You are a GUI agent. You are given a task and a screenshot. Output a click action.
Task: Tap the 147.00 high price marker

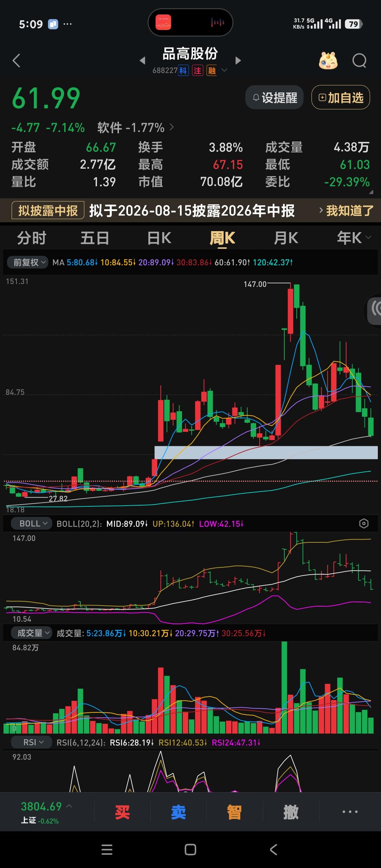(x=255, y=284)
